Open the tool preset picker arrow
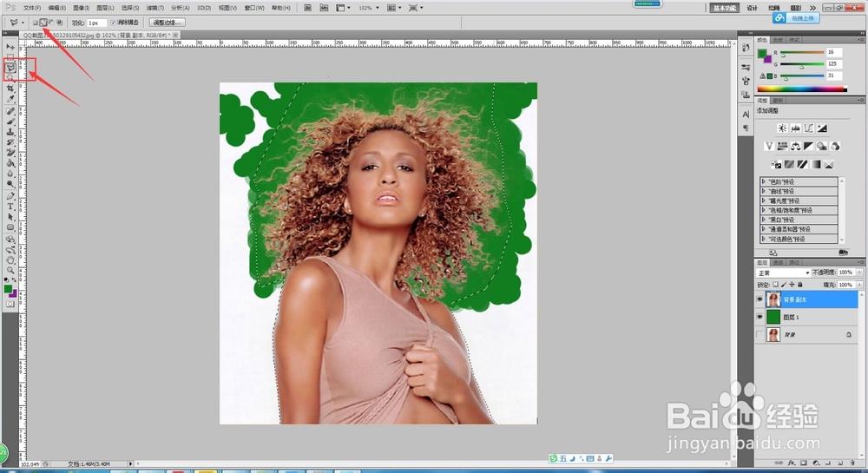Screen dimensions: 868x473 point(23,23)
